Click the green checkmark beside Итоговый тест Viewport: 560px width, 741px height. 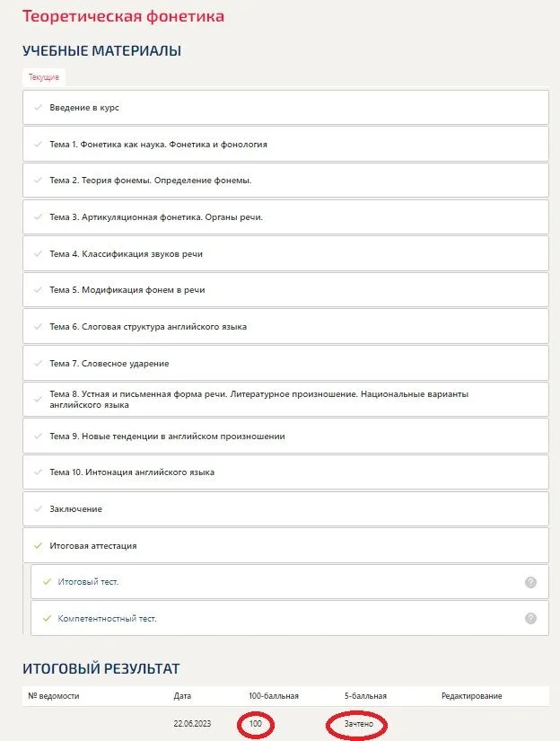point(47,582)
